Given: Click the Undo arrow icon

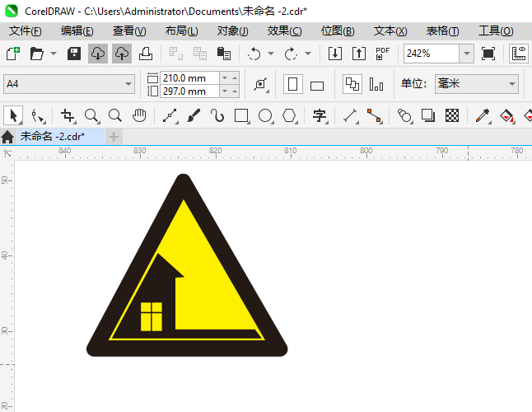Looking at the screenshot, I should pyautogui.click(x=254, y=54).
